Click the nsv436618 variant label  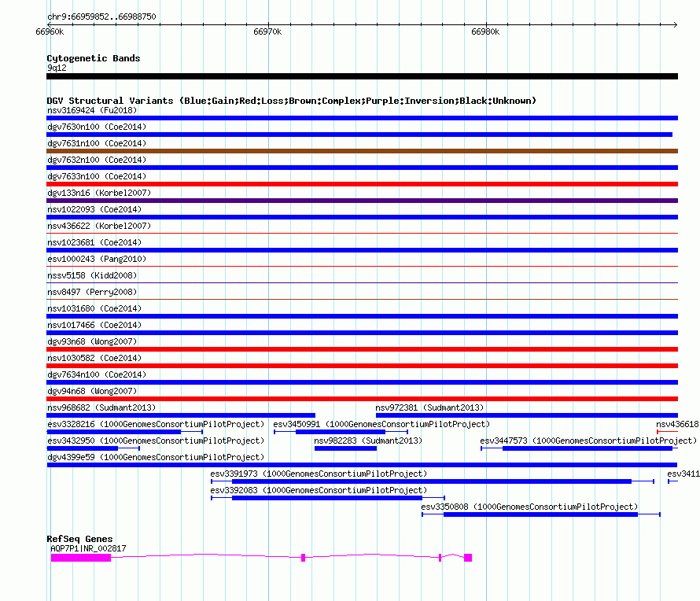pyautogui.click(x=677, y=424)
